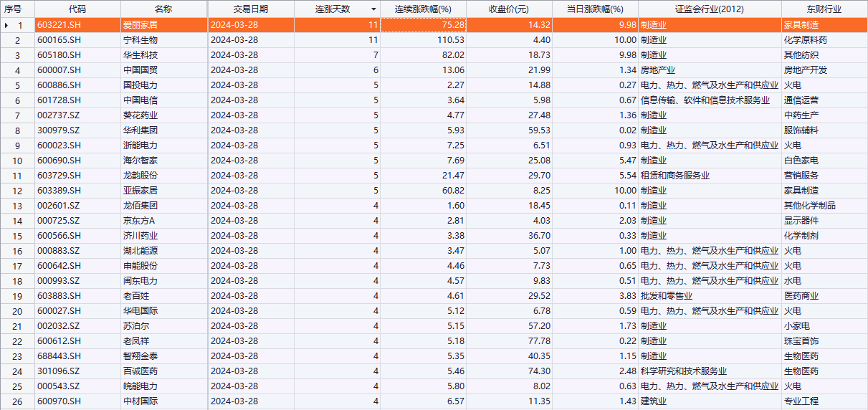
Task: Click the 序号 column header
Action: [x=14, y=9]
